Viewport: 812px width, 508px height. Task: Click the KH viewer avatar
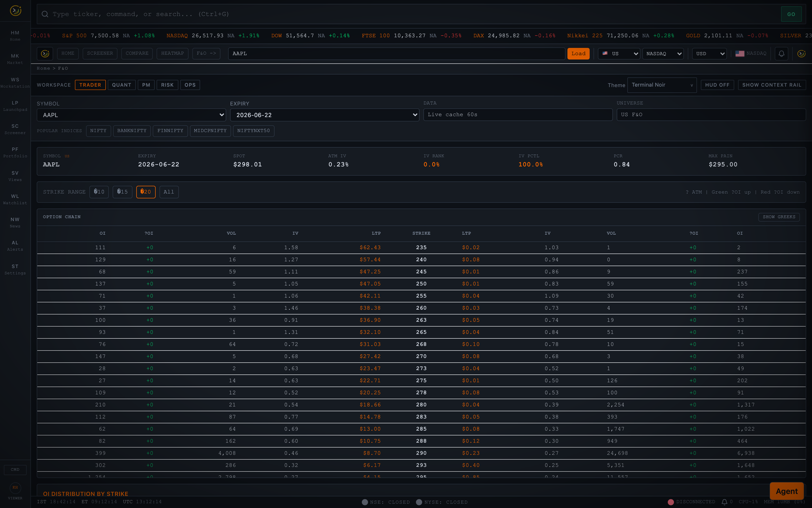tap(15, 487)
